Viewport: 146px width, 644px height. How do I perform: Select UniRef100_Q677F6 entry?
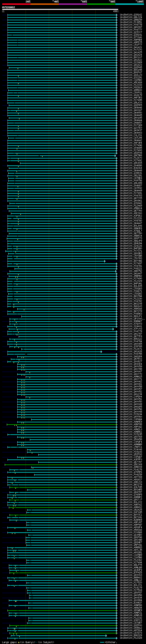click(131, 337)
